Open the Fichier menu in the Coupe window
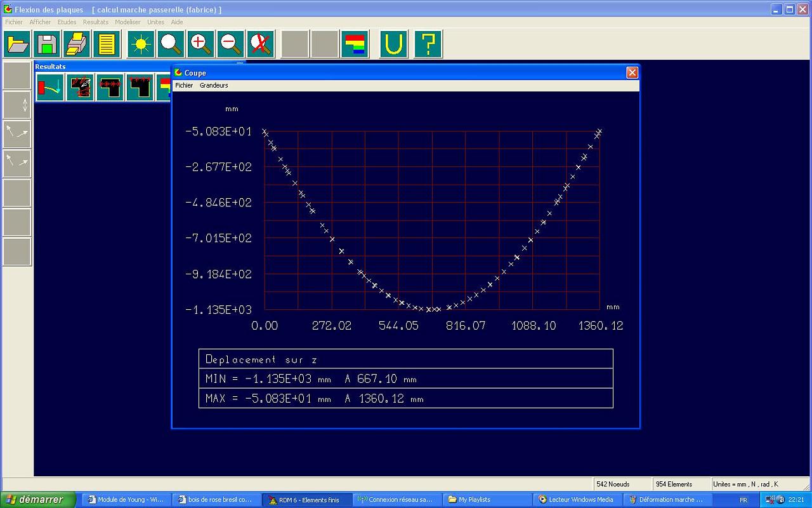This screenshot has height=508, width=812. [x=184, y=85]
